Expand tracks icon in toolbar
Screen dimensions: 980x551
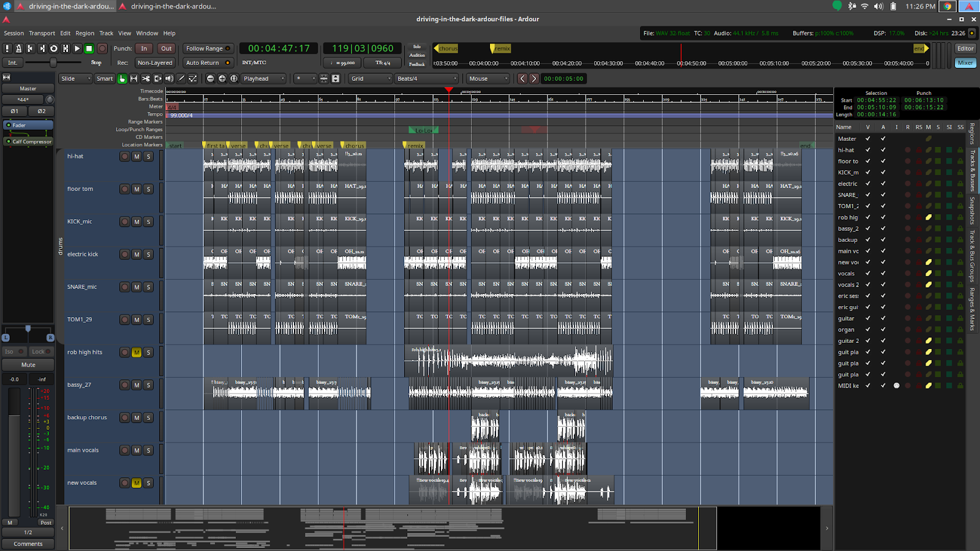click(336, 78)
